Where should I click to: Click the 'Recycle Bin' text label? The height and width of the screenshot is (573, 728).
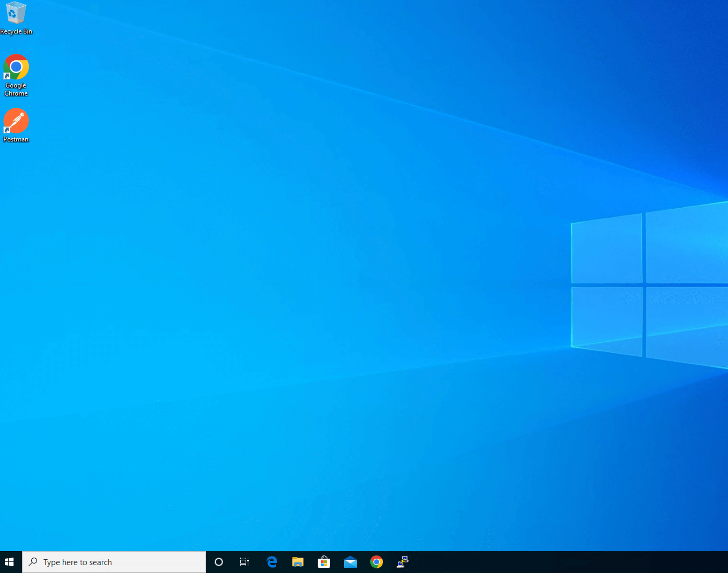tap(16, 32)
